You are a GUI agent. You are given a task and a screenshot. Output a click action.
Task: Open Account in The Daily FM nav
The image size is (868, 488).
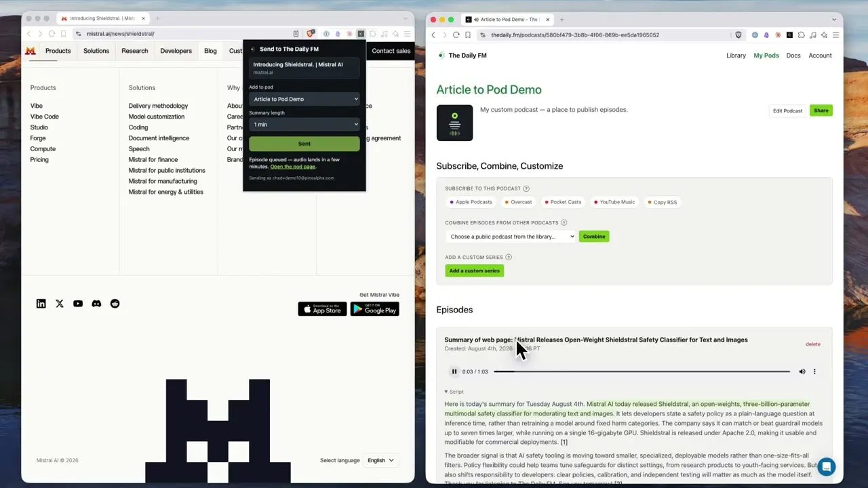tap(820, 56)
